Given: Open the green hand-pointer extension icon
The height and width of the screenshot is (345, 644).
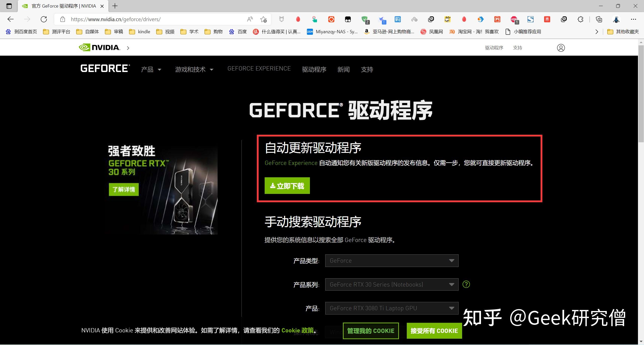Looking at the screenshot, I should coord(314,19).
